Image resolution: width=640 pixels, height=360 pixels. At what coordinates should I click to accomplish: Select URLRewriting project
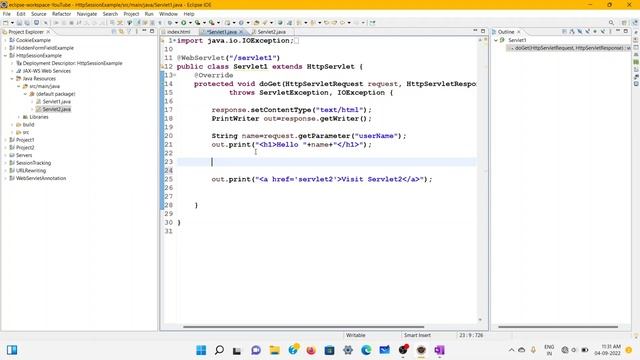31,171
